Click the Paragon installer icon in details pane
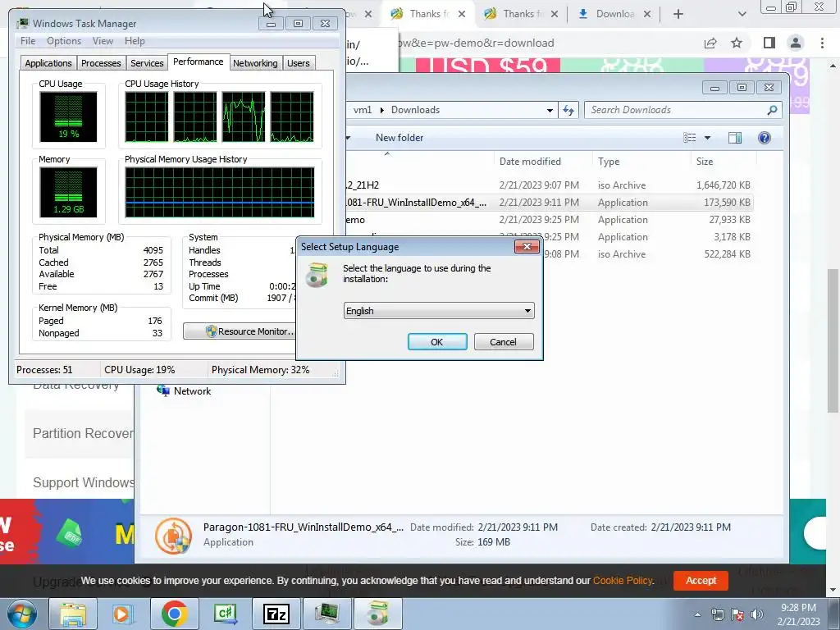840x630 pixels. (174, 536)
